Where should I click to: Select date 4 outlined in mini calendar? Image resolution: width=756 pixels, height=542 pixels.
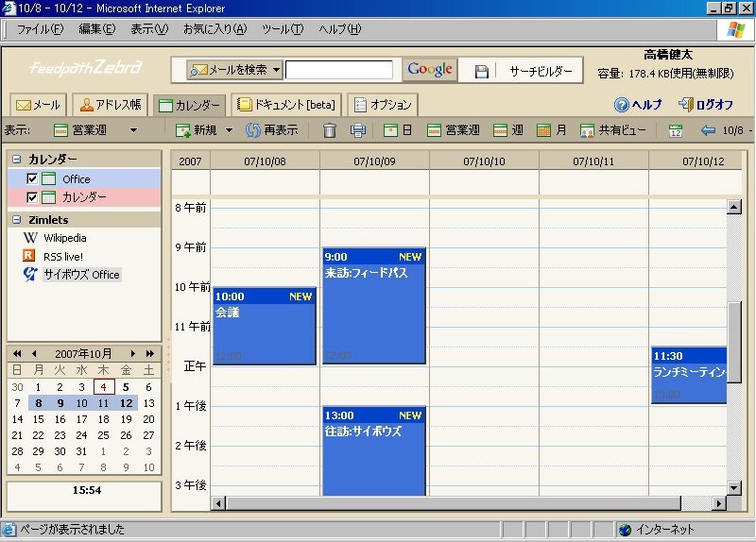click(x=104, y=387)
